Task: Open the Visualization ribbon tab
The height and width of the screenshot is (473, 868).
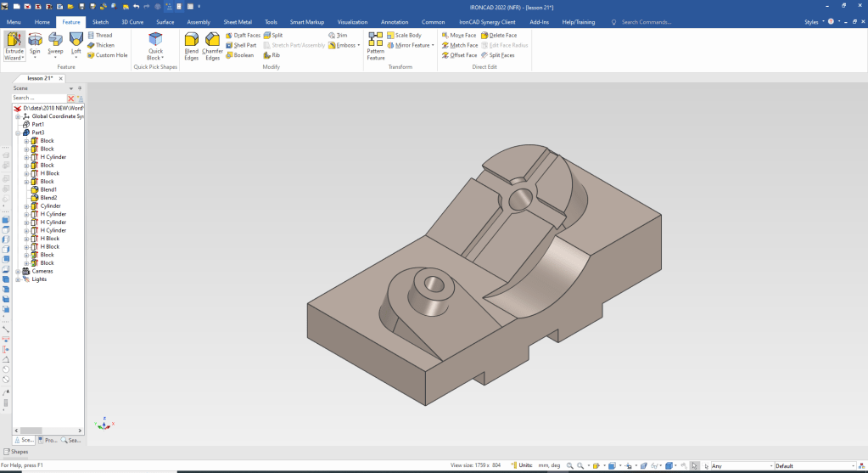Action: 352,22
